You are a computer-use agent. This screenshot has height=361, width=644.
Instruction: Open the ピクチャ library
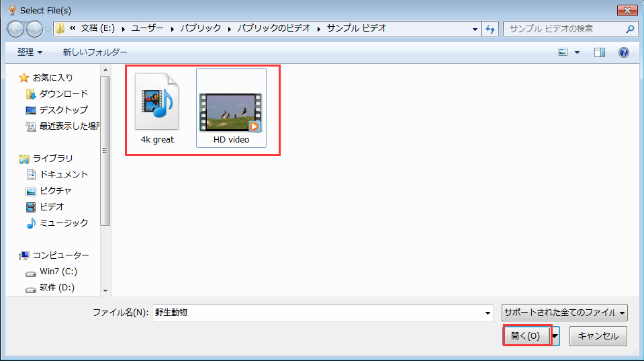56,190
